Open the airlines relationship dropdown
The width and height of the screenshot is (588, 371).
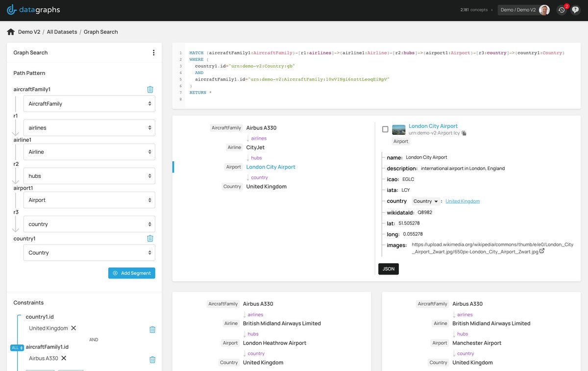pos(89,128)
